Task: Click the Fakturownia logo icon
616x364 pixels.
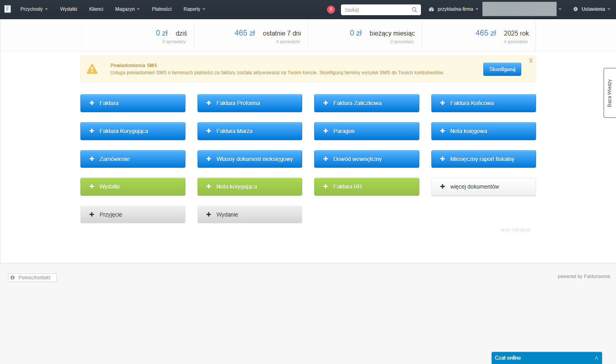Action: [8, 9]
